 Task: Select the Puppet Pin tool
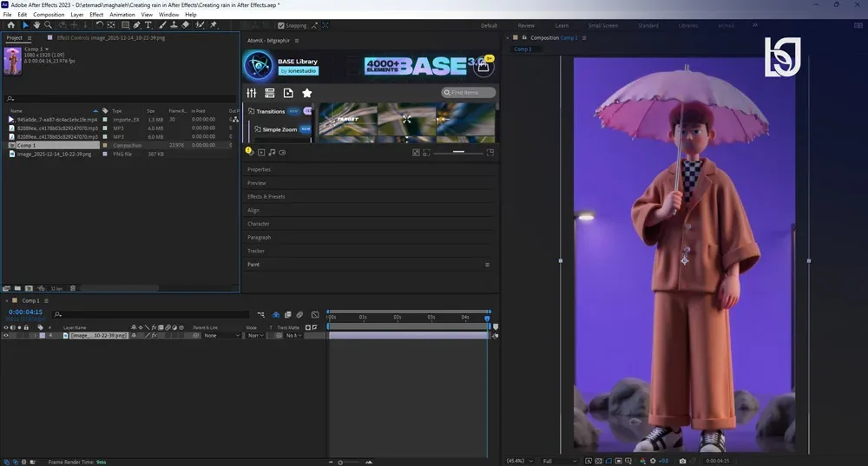[x=214, y=25]
